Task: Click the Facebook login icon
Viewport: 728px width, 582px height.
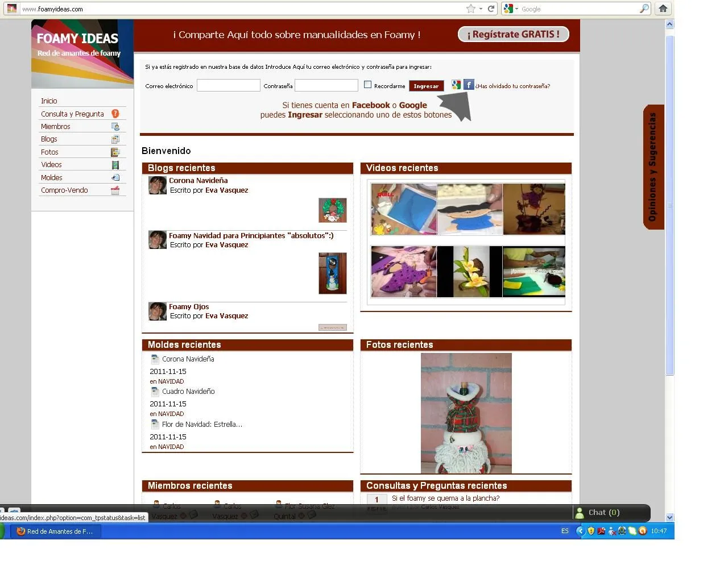Action: click(x=469, y=85)
